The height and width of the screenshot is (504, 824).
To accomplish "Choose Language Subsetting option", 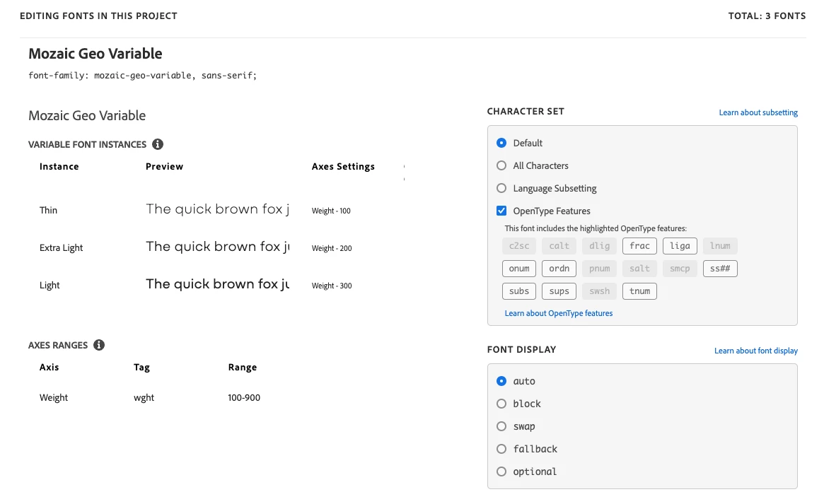I will (501, 188).
